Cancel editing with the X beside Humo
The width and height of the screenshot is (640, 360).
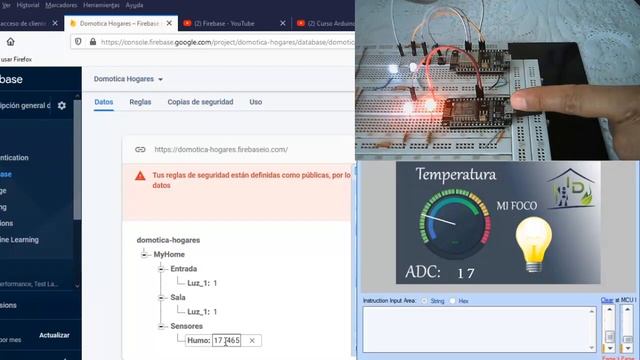click(252, 340)
